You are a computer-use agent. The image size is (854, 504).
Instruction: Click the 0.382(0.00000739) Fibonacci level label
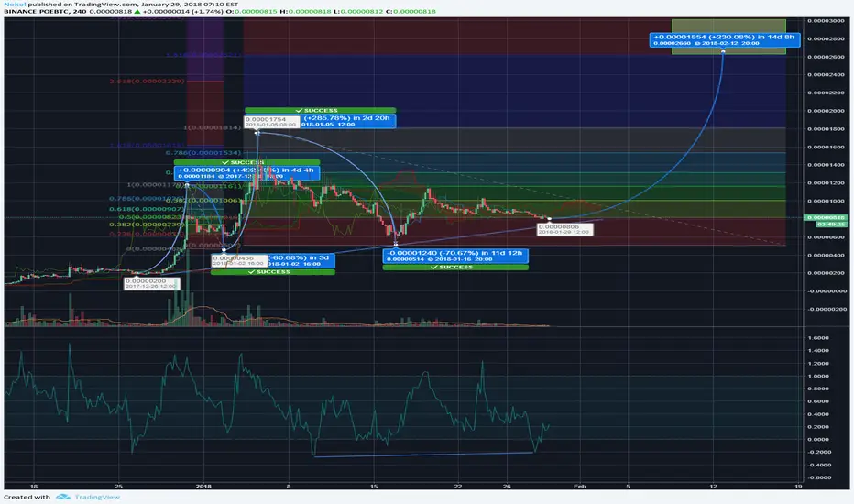147,225
